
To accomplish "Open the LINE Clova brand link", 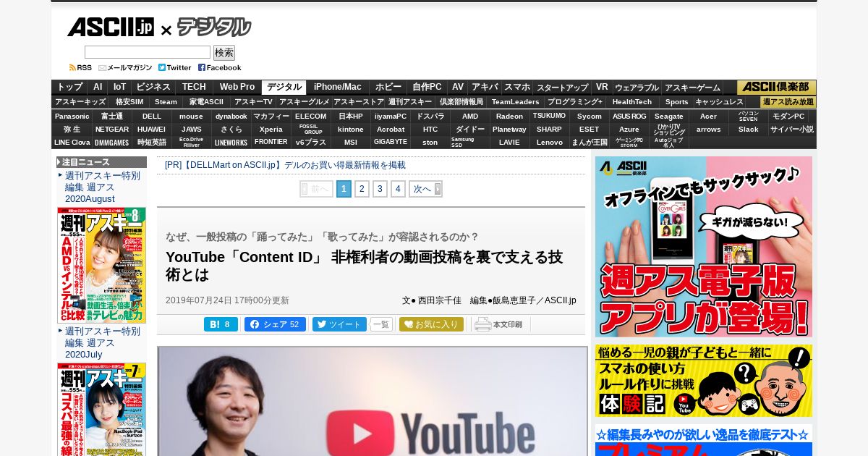I will [x=72, y=142].
